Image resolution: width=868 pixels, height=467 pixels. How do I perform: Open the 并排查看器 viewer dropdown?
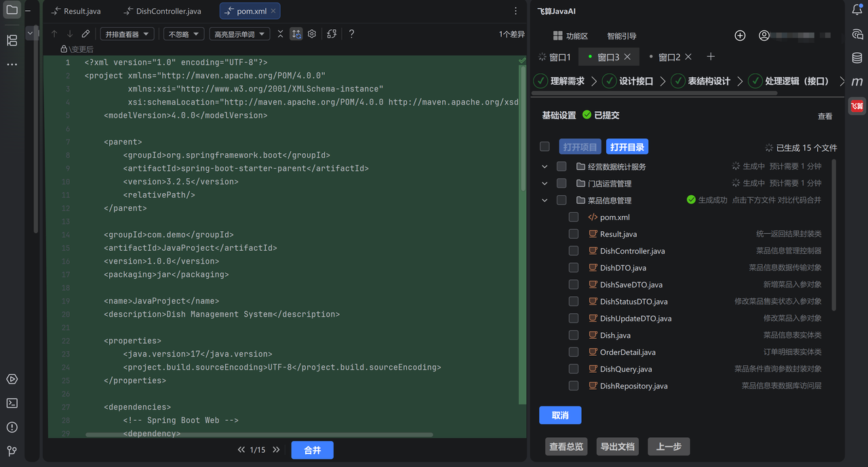(127, 34)
